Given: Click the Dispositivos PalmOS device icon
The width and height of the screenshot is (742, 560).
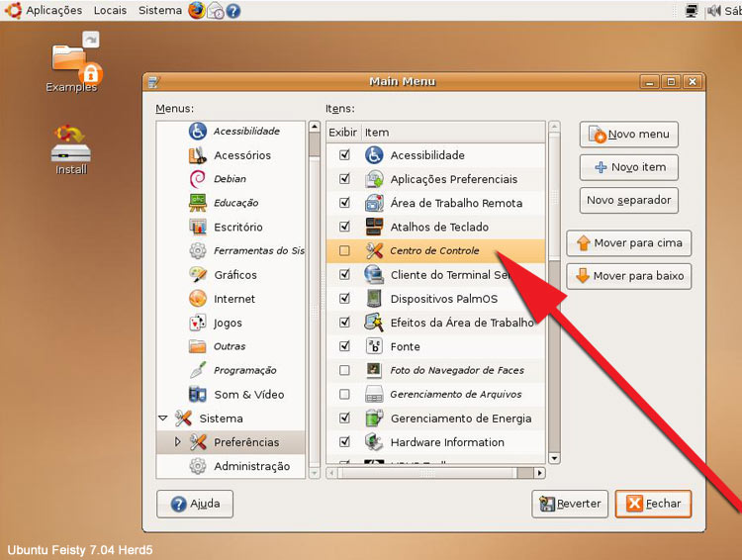Looking at the screenshot, I should (374, 298).
